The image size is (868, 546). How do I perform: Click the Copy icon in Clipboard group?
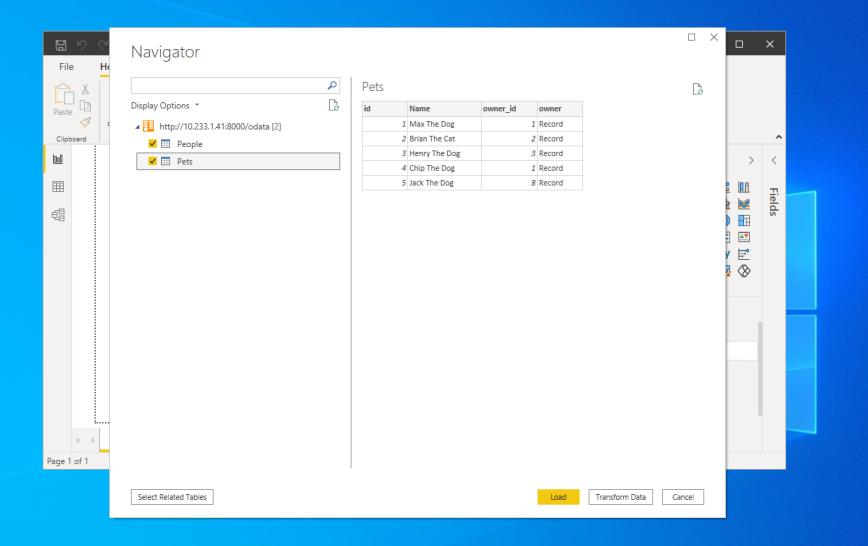pos(85,106)
